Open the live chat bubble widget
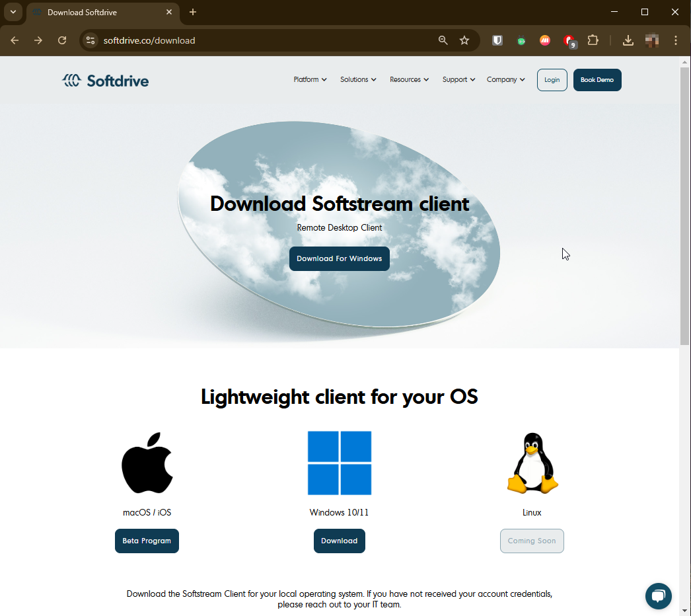 pos(659,596)
